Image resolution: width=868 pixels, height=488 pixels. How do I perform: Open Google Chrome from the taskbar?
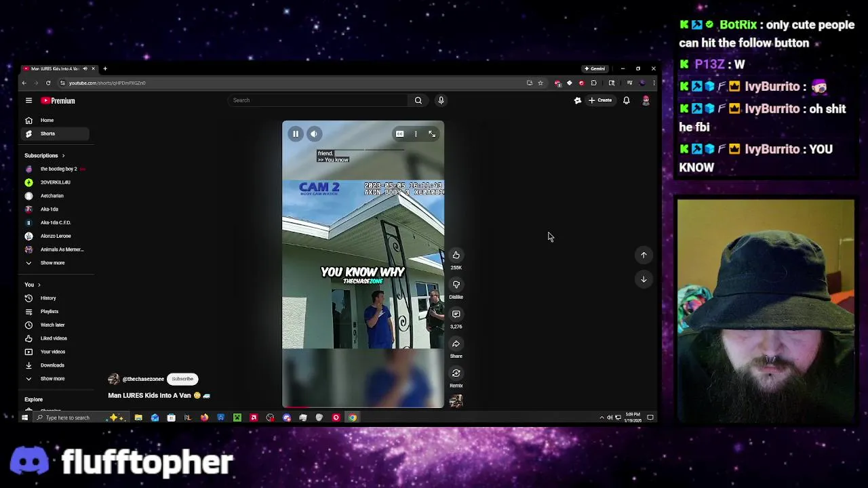coord(353,418)
